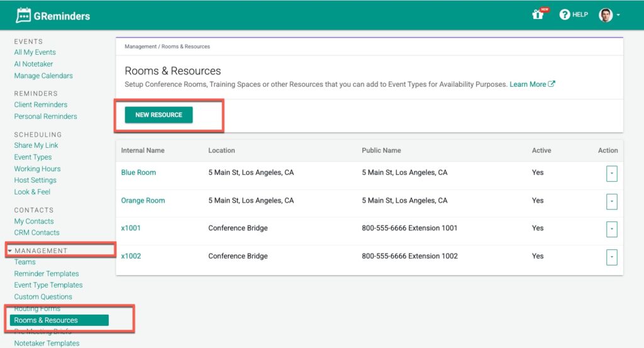Screen dimensions: 644x348
Task: Open Action dropdown for x1002 row
Action: 611,257
